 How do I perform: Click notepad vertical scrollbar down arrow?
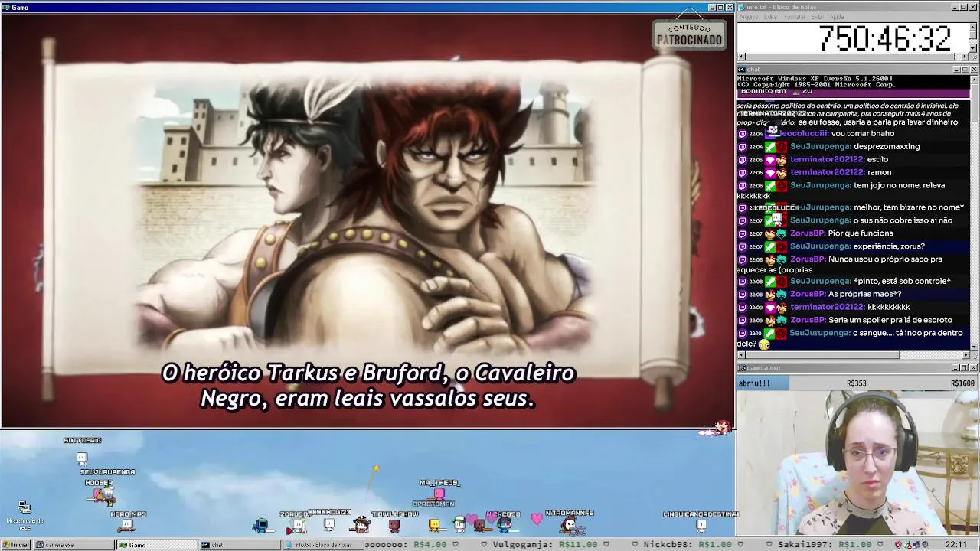[974, 48]
